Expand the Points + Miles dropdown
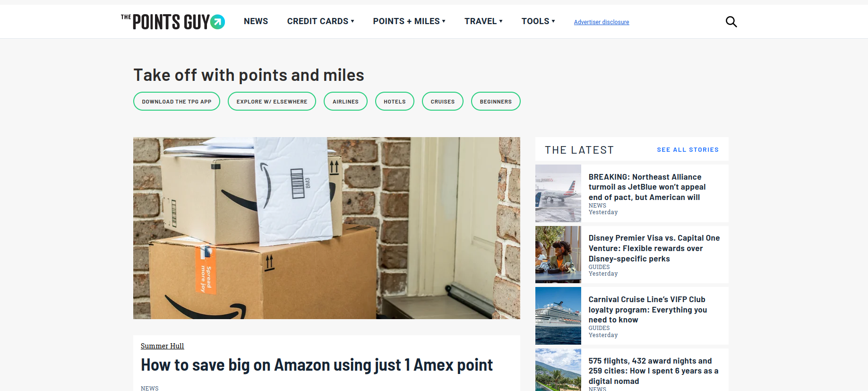 click(x=409, y=21)
